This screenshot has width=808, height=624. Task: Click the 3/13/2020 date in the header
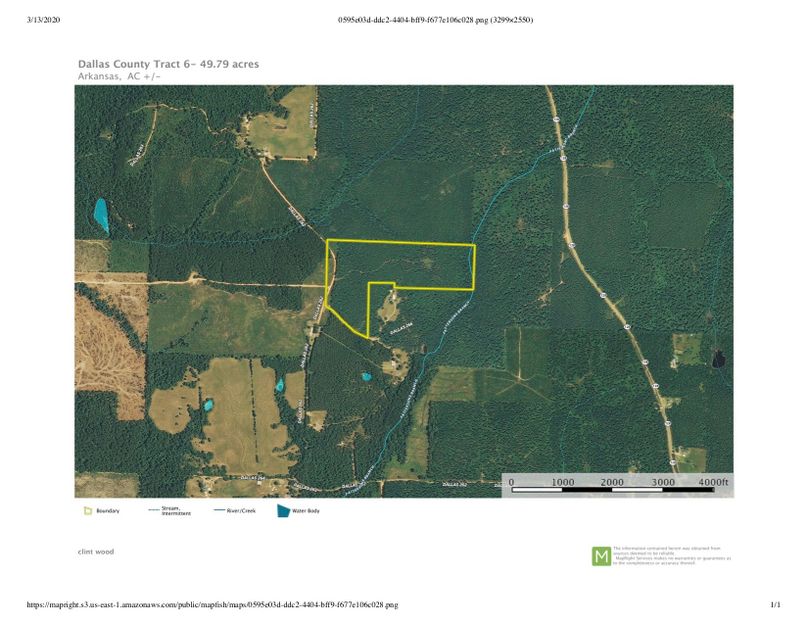click(46, 19)
